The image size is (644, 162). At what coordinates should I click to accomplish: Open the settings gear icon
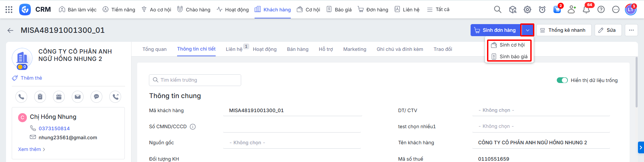pos(527,10)
